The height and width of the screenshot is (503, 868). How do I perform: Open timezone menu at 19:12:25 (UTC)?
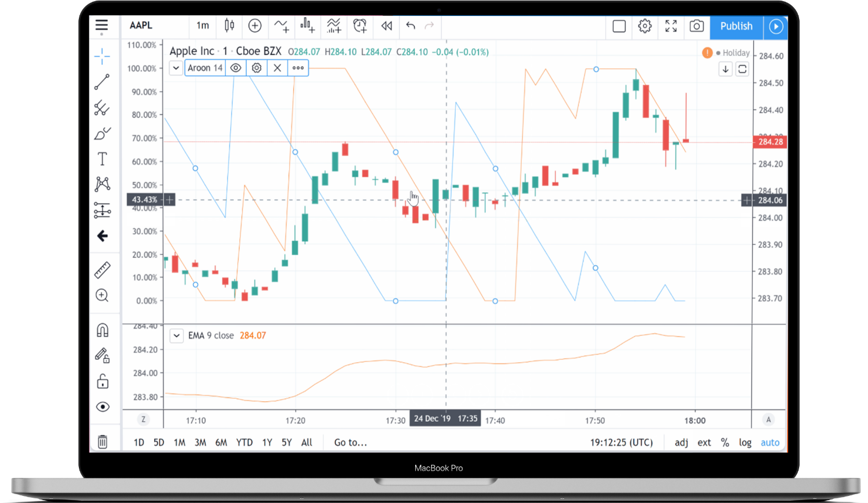[x=621, y=442]
